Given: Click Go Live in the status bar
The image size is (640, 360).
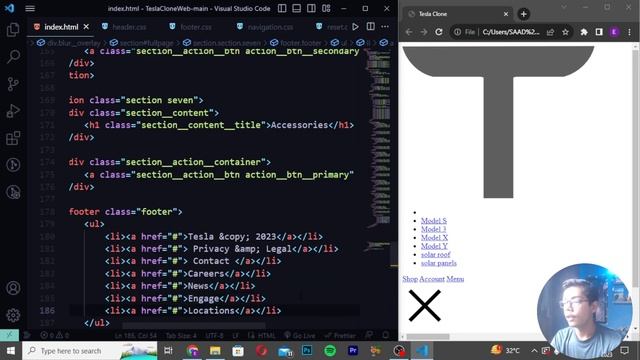Looking at the screenshot, I should (x=299, y=336).
